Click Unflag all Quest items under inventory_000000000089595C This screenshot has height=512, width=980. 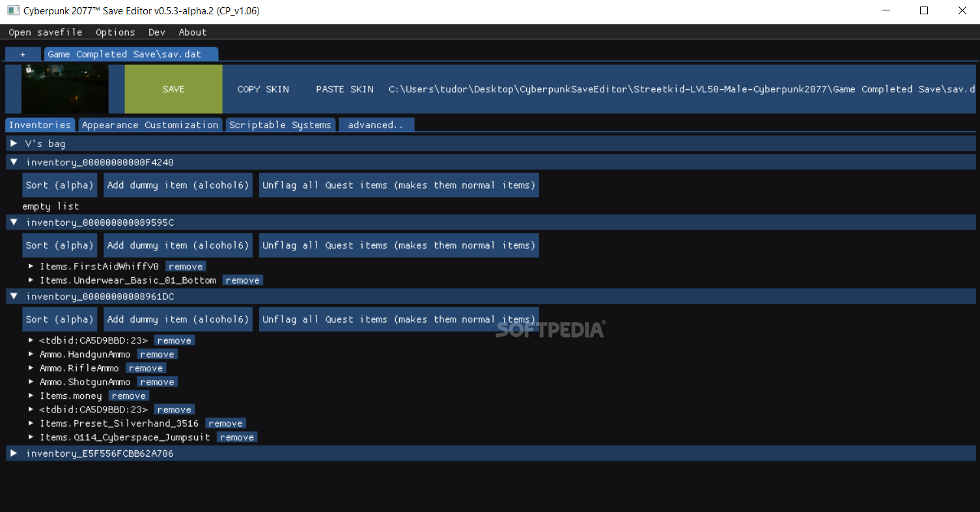(x=399, y=245)
